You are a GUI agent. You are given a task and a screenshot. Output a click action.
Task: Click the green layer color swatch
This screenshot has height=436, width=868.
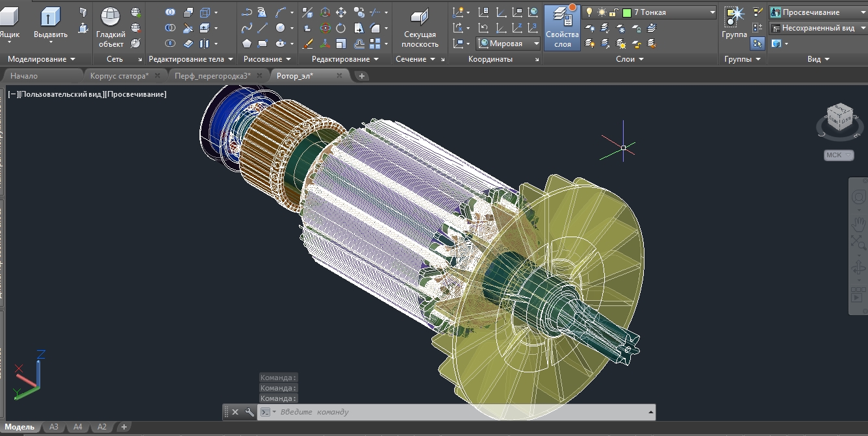[x=627, y=12]
